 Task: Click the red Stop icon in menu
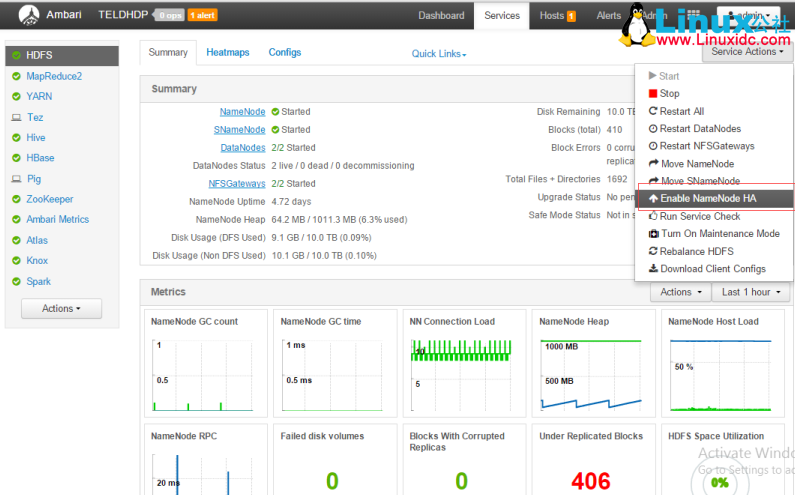click(654, 94)
